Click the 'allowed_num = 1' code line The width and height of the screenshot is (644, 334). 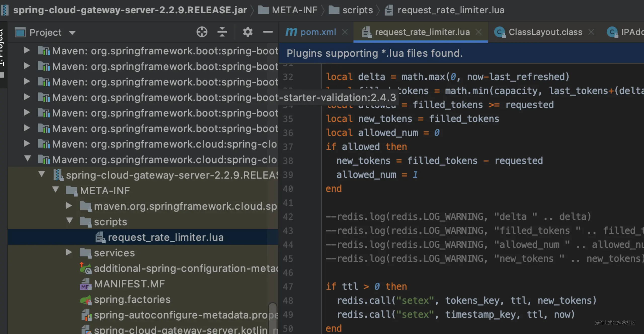pos(377,175)
